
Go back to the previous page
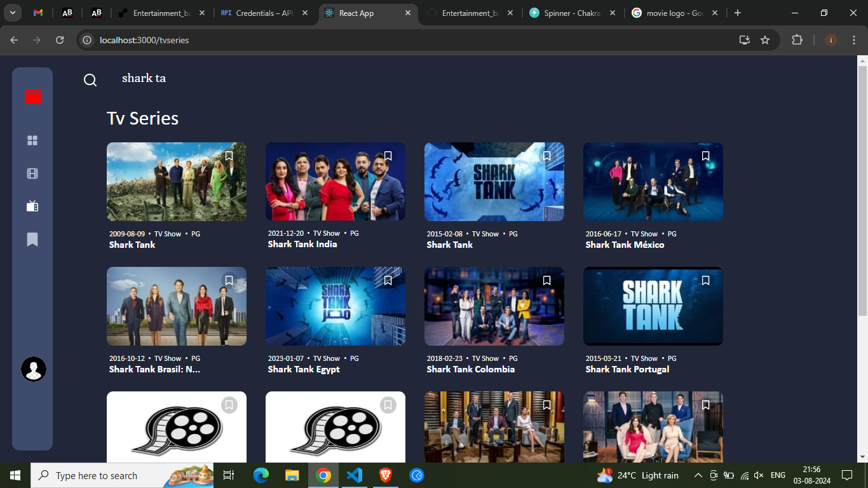point(14,40)
